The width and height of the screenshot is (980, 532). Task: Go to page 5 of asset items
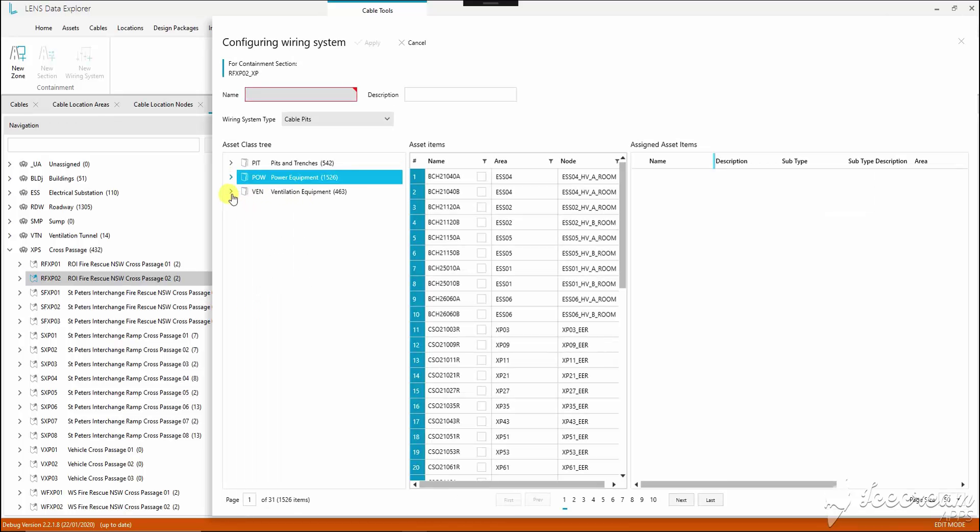coord(603,500)
